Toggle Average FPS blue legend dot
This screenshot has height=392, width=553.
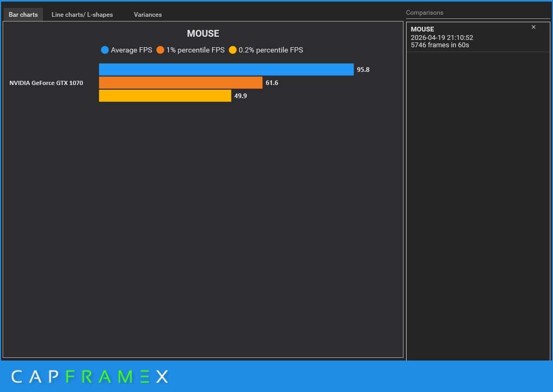tap(105, 50)
